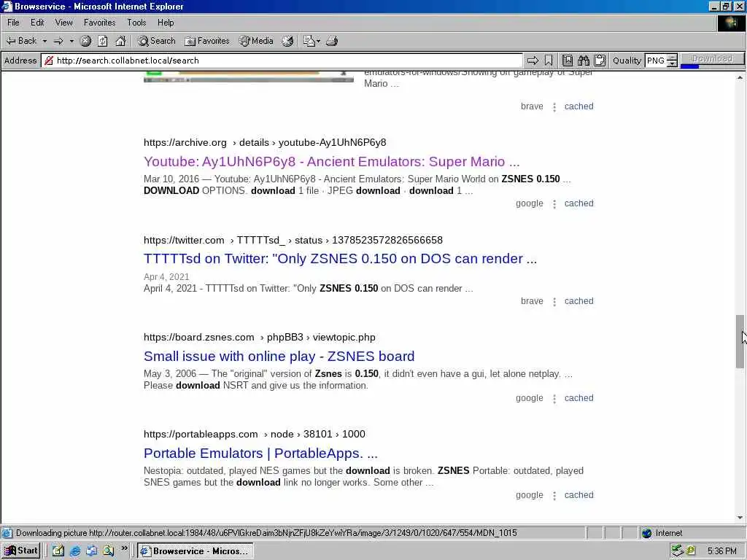Click the second system tray icon
Viewport: 747px width, 560px height.
[690, 551]
